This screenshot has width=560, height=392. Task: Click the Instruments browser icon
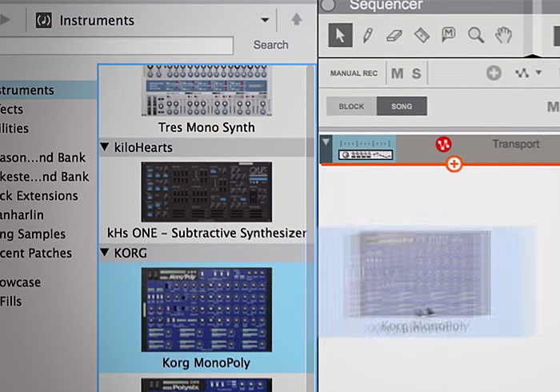[x=43, y=20]
